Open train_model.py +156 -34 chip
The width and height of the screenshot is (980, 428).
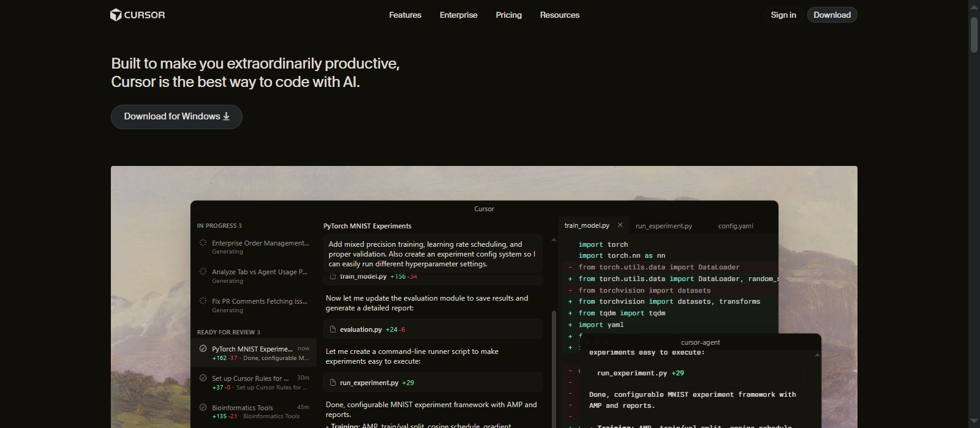[432, 277]
